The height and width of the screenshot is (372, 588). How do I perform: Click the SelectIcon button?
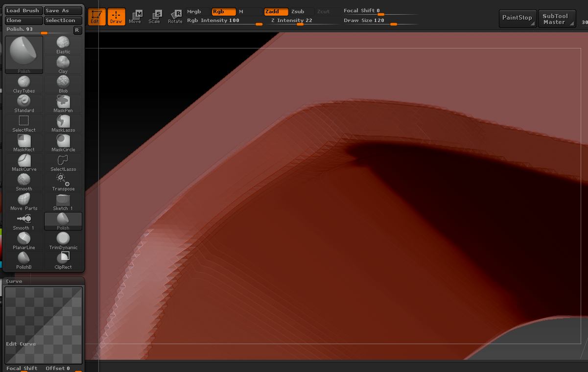point(63,21)
